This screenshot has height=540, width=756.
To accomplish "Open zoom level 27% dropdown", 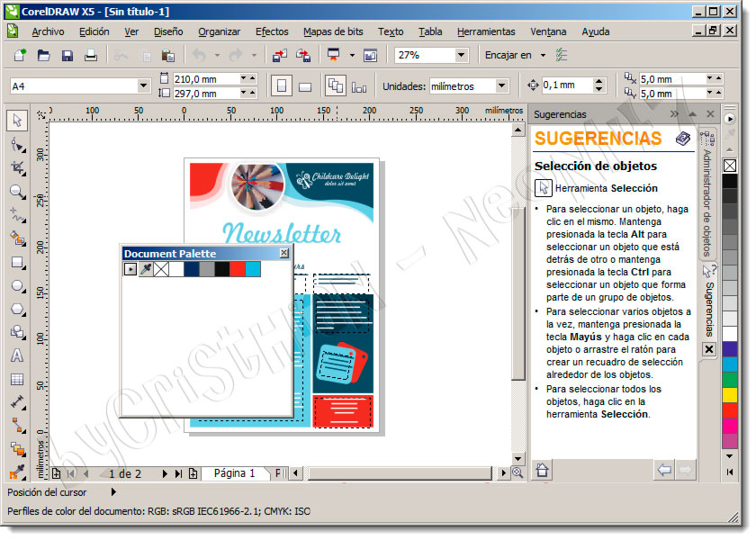I will 462,55.
